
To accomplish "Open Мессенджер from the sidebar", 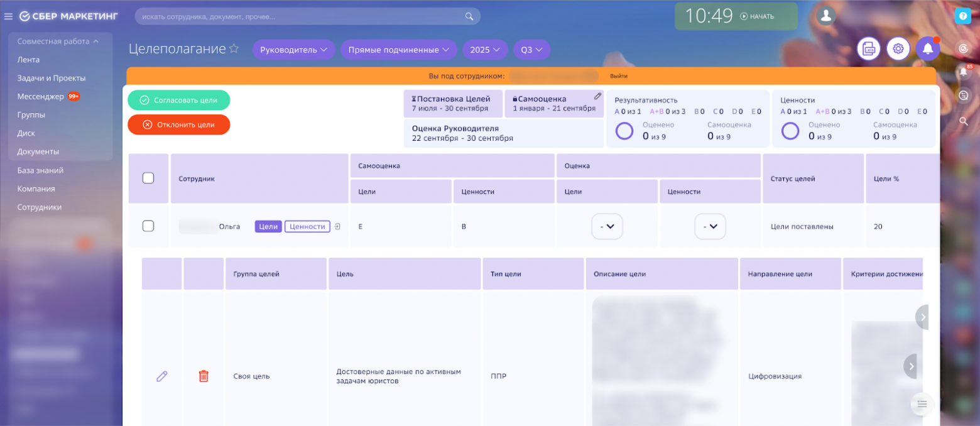I will 44,96.
